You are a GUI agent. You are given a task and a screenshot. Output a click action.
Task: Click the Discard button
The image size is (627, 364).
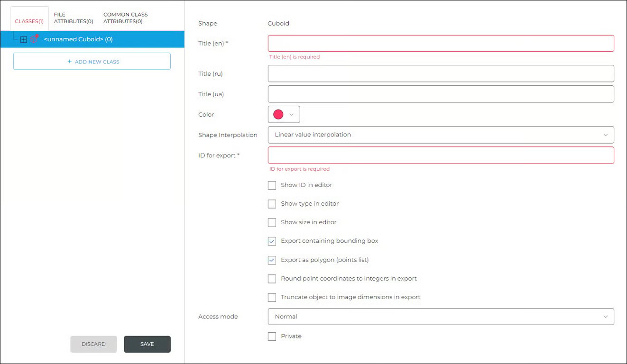[x=93, y=344]
